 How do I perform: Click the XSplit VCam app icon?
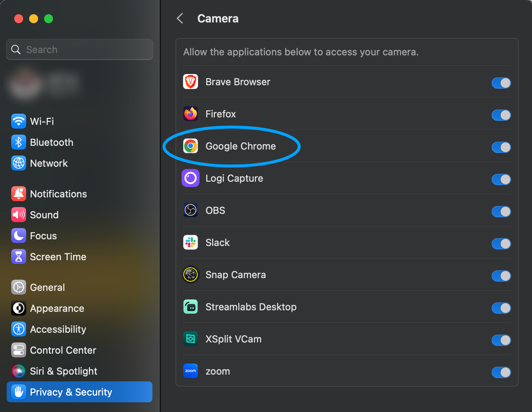[x=191, y=339]
